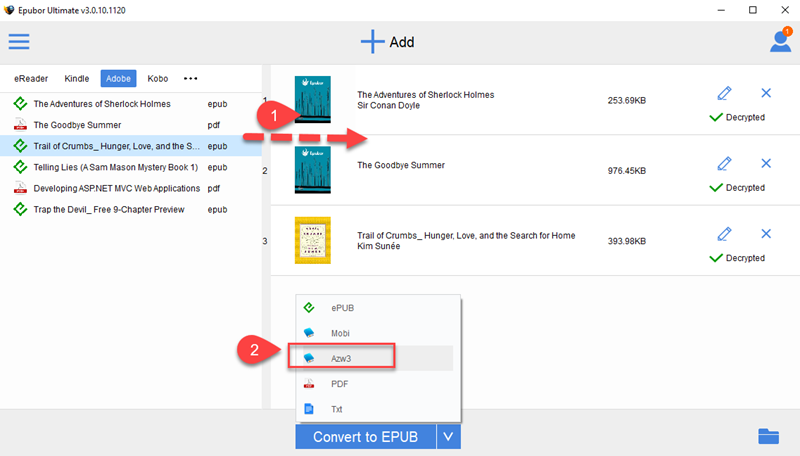Select The Goodbye Summer in sidebar list
Viewport: 800px width, 456px height.
tap(131, 125)
